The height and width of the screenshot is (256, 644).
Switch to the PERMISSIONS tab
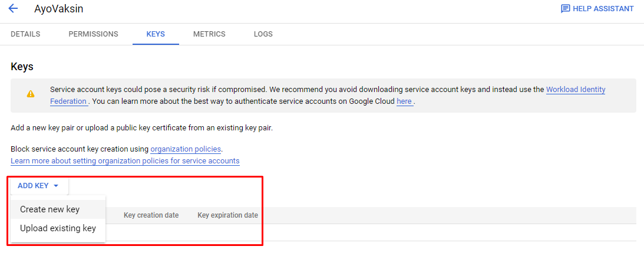coord(93,34)
